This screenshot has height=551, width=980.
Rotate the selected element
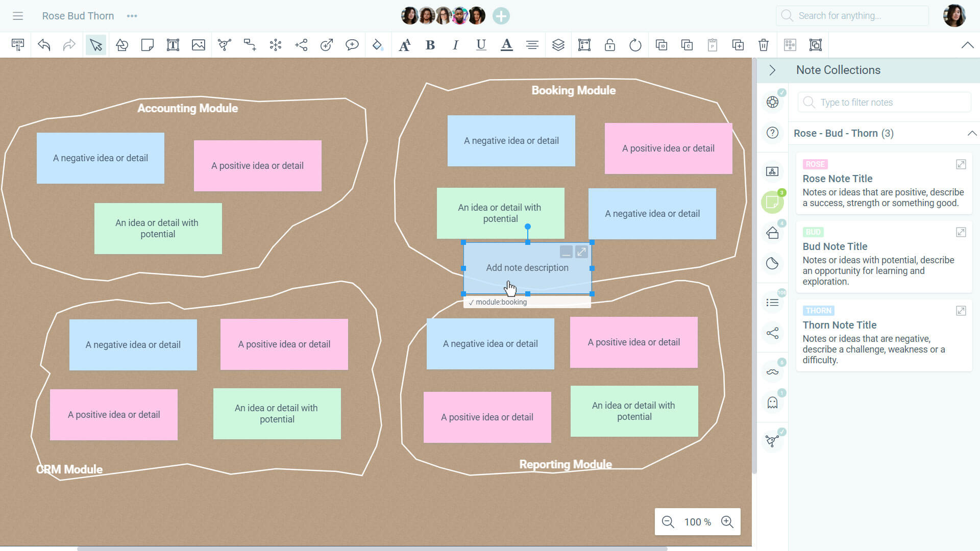point(635,45)
